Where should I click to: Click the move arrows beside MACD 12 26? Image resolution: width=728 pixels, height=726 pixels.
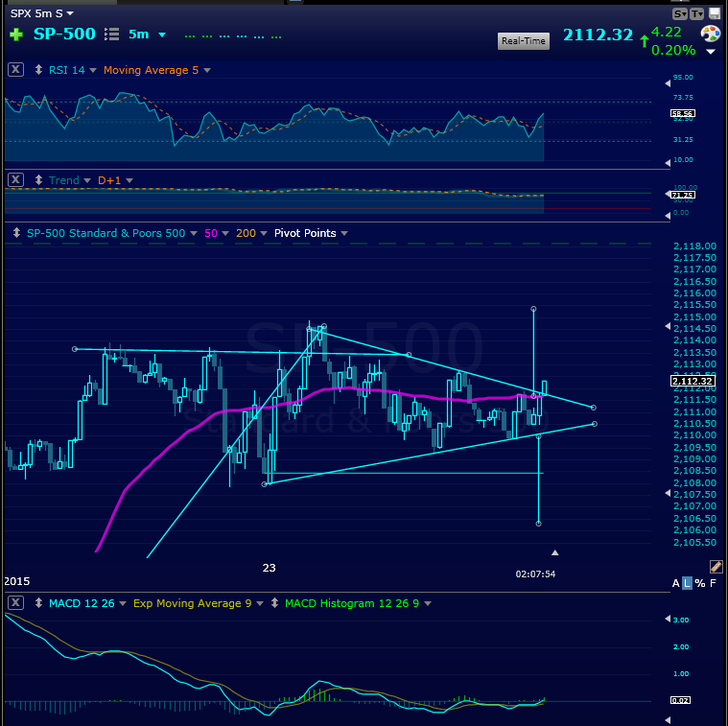tap(39, 602)
